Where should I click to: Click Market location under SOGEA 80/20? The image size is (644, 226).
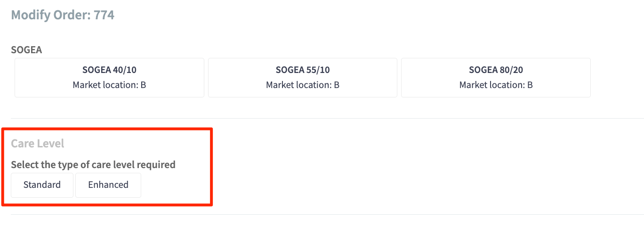tap(496, 85)
